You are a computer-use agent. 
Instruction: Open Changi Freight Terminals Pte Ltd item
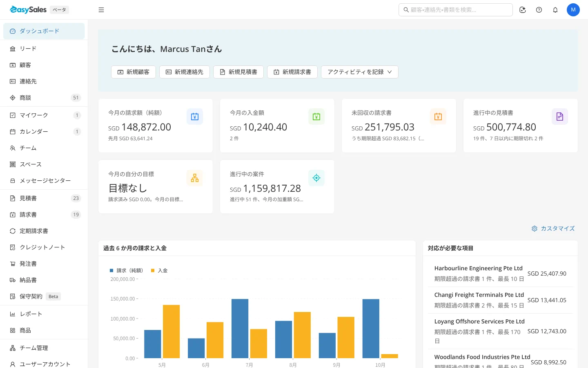point(500,300)
